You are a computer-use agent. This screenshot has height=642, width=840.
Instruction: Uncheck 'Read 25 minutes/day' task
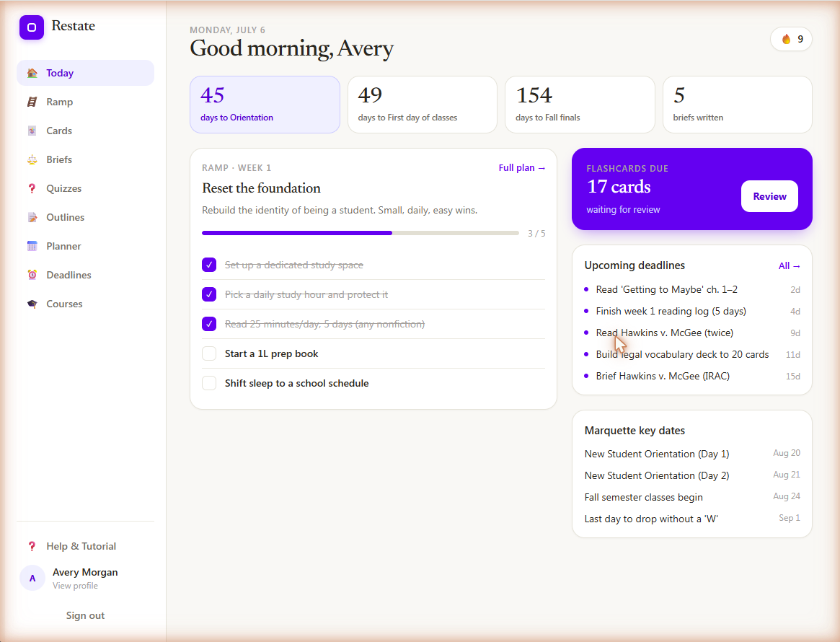(x=209, y=324)
